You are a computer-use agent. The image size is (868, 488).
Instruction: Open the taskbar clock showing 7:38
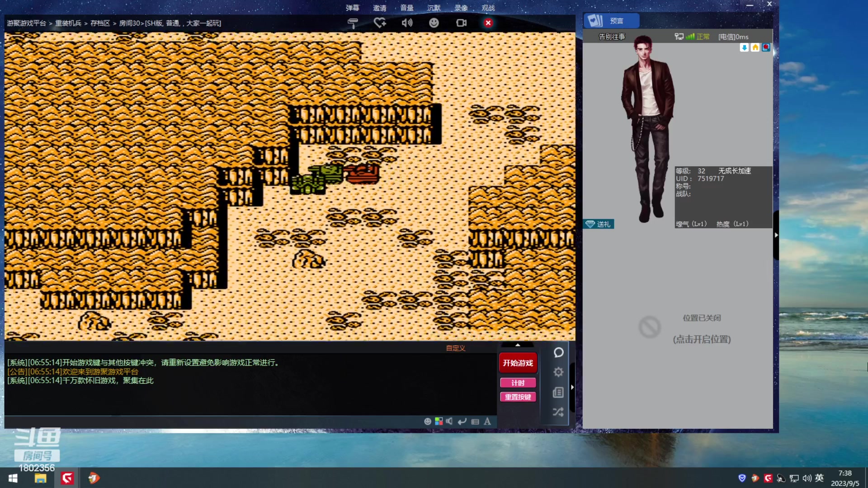(x=845, y=478)
